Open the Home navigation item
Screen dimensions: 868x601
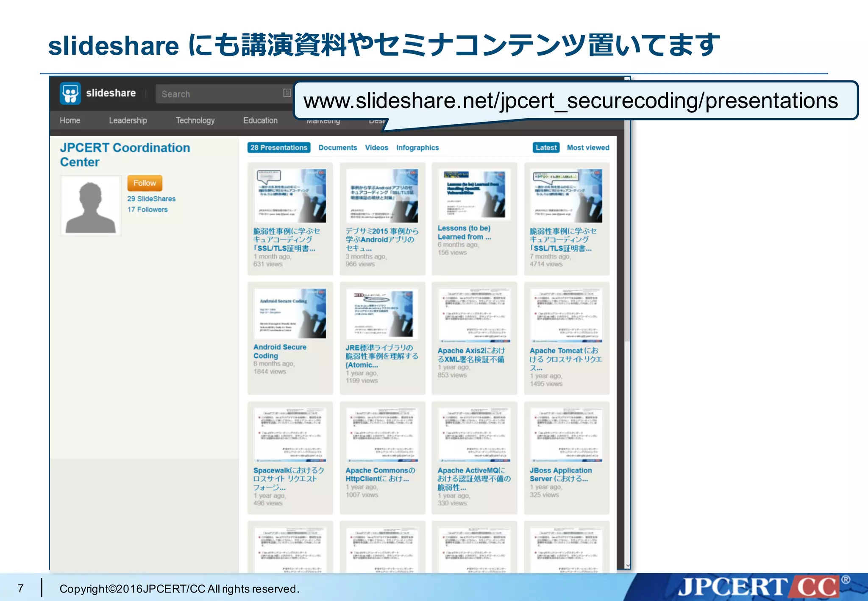[x=70, y=120]
